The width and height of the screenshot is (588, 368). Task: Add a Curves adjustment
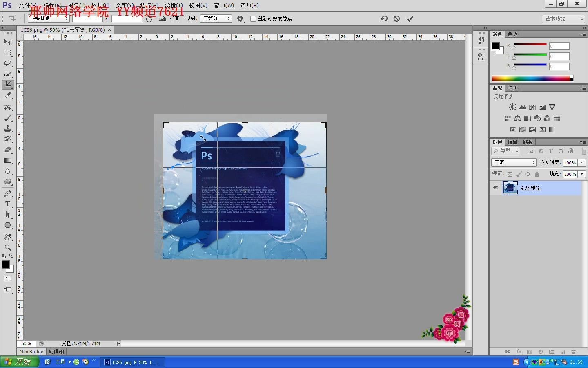(532, 107)
